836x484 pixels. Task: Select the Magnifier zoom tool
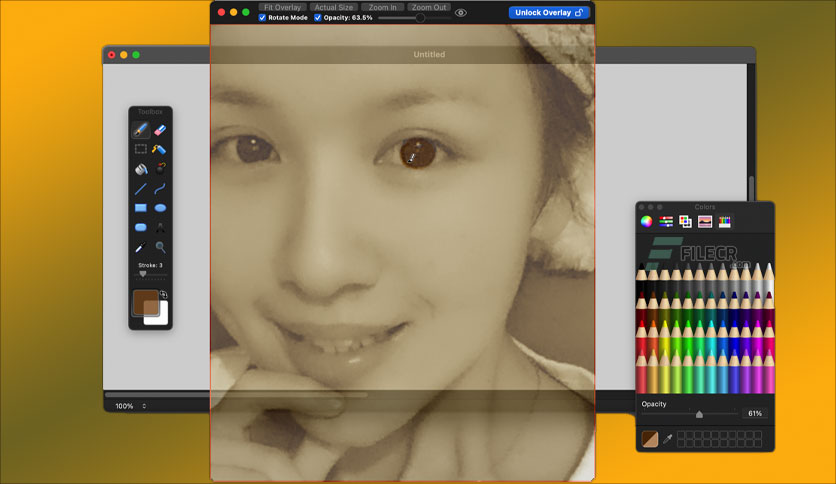160,247
